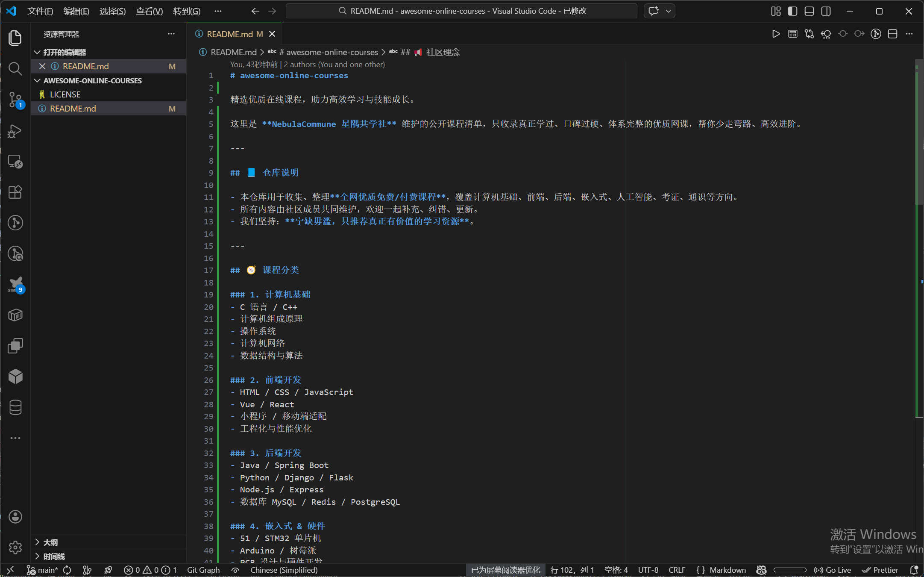
Task: Click the Run play icon in editor toolbar
Action: point(776,34)
